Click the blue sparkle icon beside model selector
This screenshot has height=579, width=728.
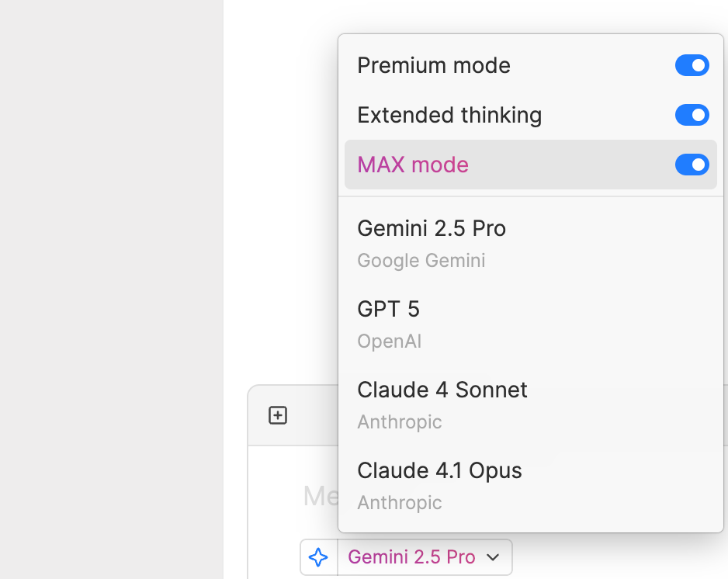318,557
